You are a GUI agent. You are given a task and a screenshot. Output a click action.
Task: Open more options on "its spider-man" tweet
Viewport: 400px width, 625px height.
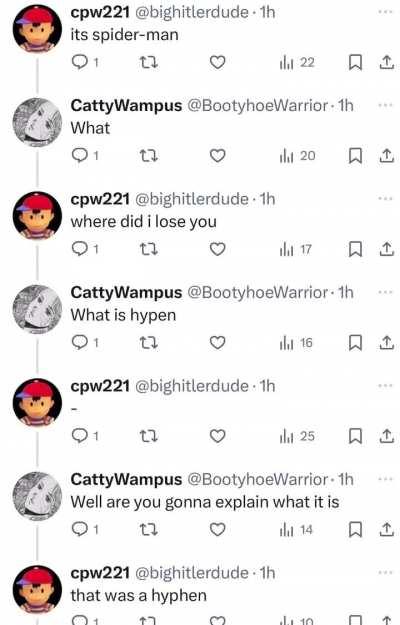click(385, 12)
